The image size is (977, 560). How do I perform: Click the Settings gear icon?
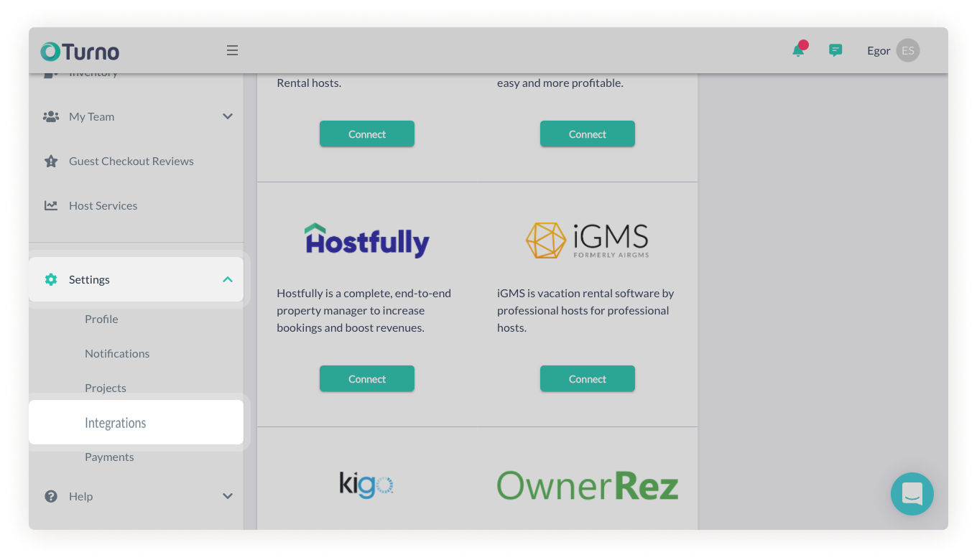[x=51, y=279]
